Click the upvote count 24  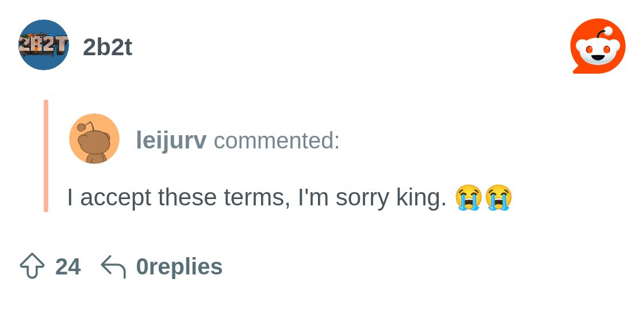click(x=68, y=267)
